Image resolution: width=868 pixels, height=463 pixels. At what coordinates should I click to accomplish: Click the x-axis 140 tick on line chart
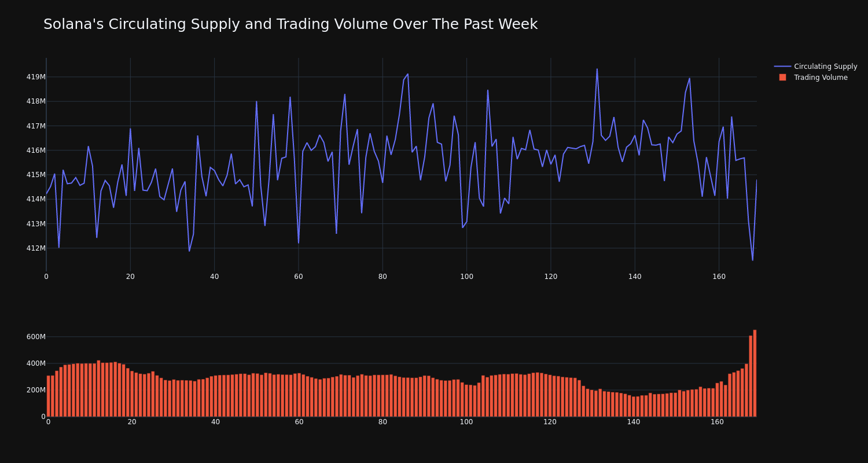[x=635, y=277]
